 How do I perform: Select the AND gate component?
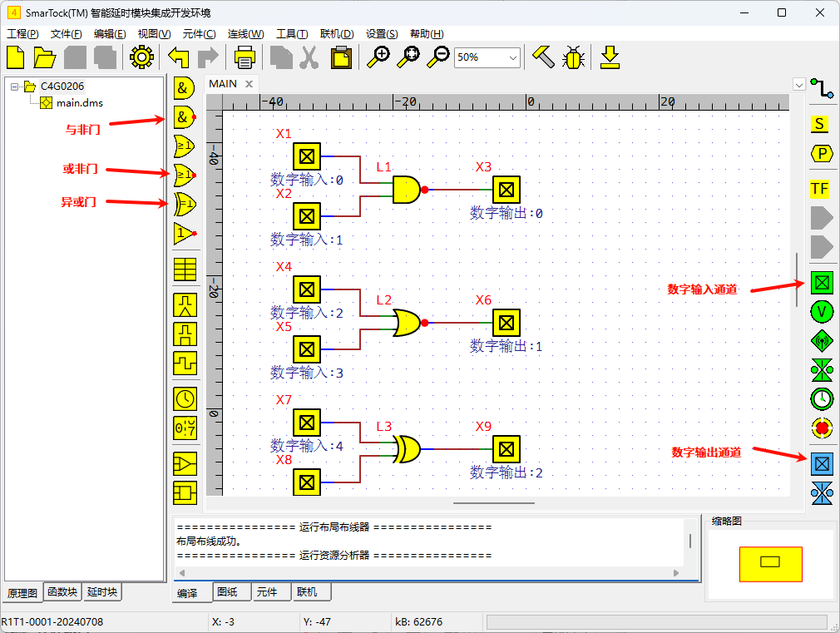pos(184,88)
